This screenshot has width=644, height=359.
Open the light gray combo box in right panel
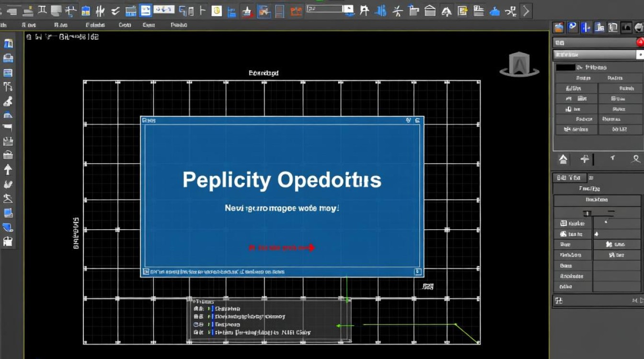pos(595,55)
